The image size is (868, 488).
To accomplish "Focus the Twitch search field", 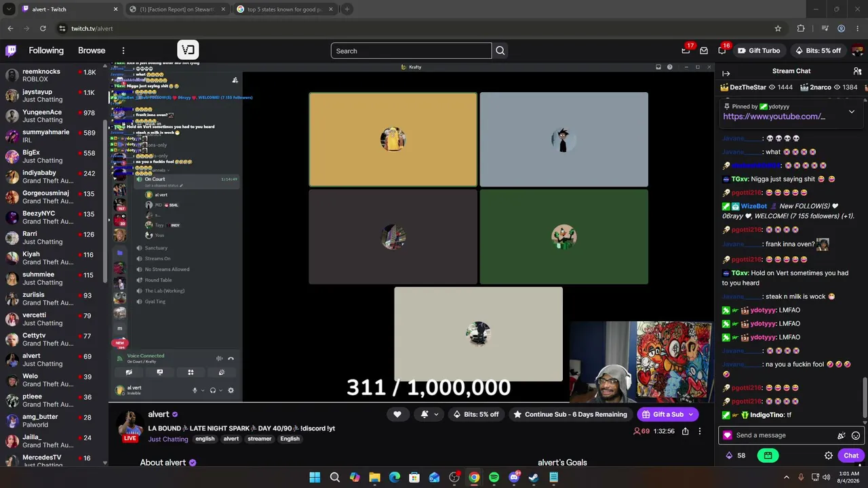I will pyautogui.click(x=411, y=51).
